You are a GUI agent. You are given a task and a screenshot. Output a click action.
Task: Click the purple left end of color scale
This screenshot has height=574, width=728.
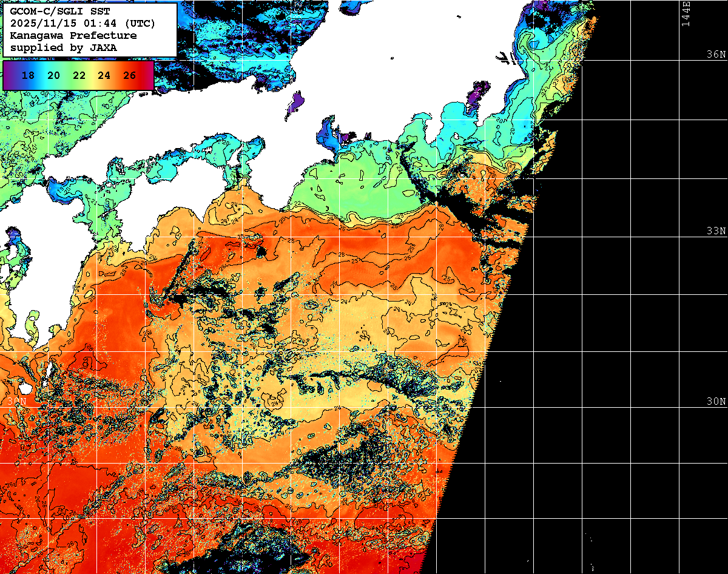coord(8,76)
